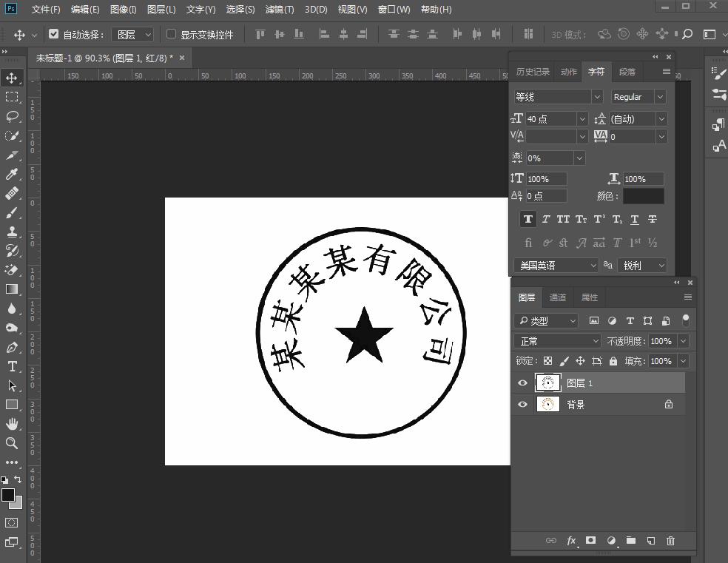Toggle visibility of 图层 1
The width and height of the screenshot is (728, 563).
tap(523, 382)
